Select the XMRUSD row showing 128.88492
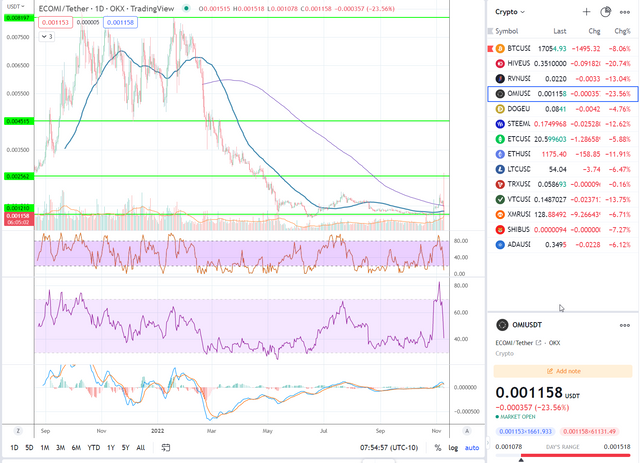Viewport: 640px width, 463px height. click(563, 215)
